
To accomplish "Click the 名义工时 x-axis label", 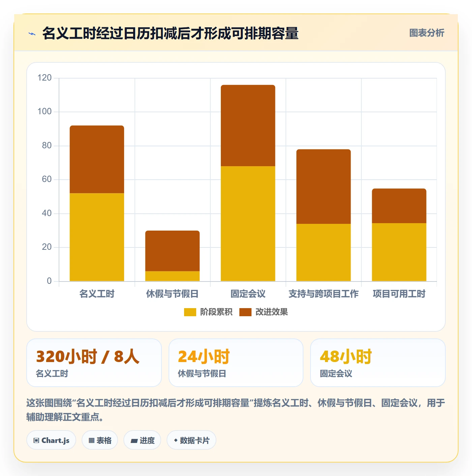I will (97, 294).
